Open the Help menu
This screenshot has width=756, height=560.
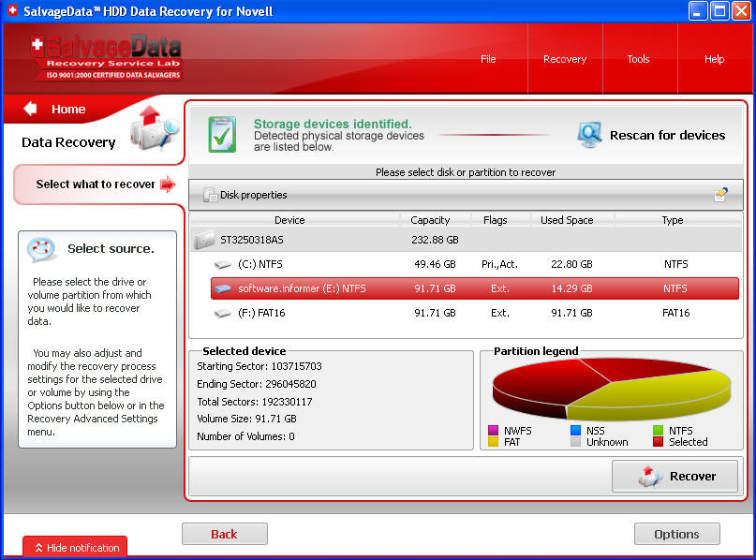(714, 59)
